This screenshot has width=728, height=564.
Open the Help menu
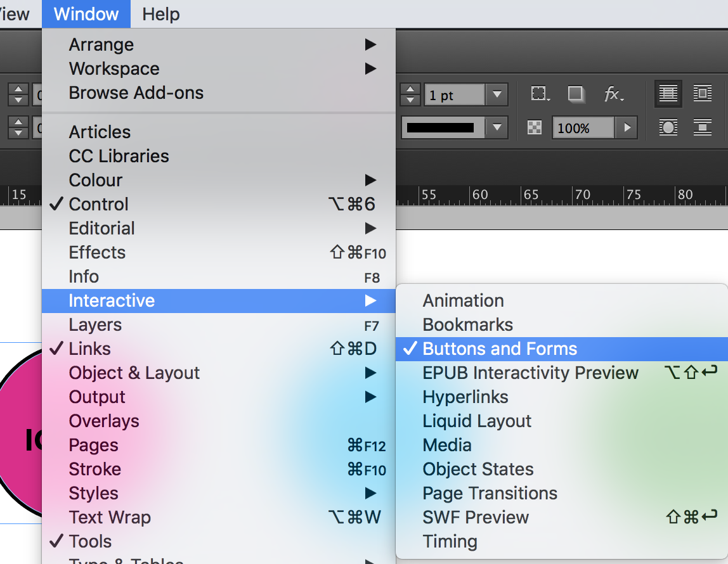[x=160, y=14]
